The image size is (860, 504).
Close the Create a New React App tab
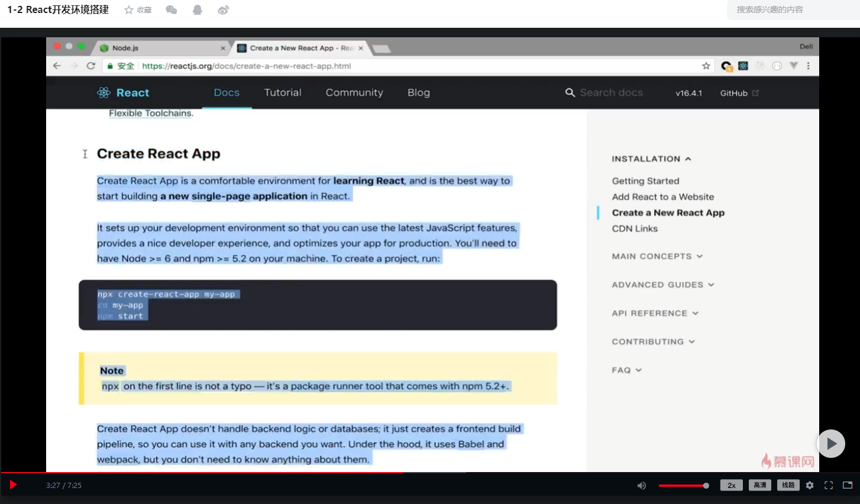click(361, 49)
